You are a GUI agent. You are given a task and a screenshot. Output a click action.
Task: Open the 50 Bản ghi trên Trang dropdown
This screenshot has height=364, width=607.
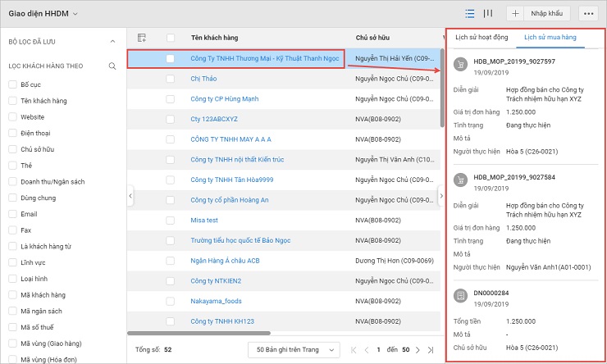point(294,350)
